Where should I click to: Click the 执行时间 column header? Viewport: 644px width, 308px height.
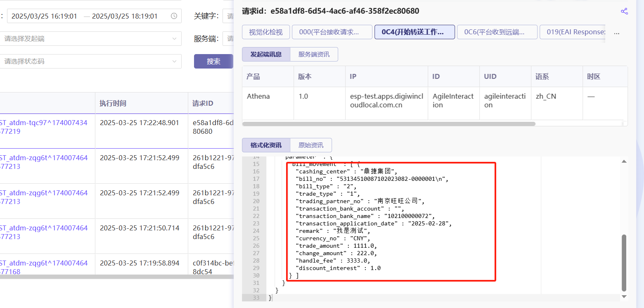point(142,103)
